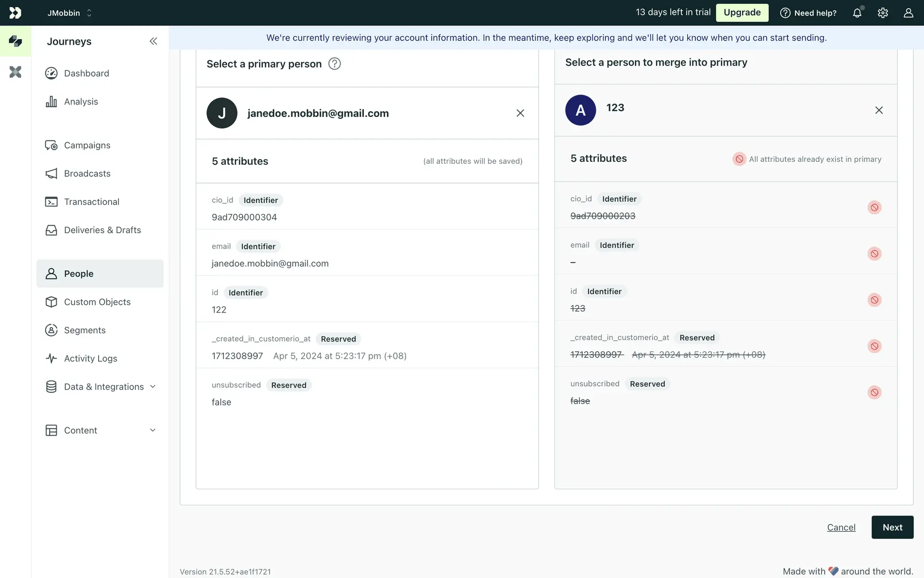Click the Next button
The width and height of the screenshot is (924, 578).
pos(892,527)
